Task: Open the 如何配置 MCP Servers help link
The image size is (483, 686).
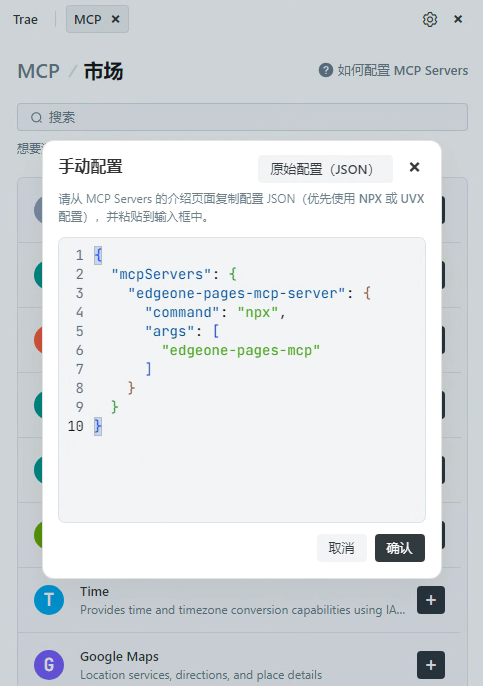Action: click(x=402, y=70)
